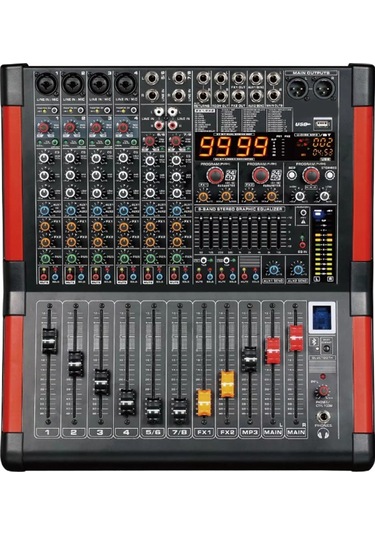Screen dimensions: 375x535
Task: Click the red FX2 Program push knob
Action: coord(260,175)
